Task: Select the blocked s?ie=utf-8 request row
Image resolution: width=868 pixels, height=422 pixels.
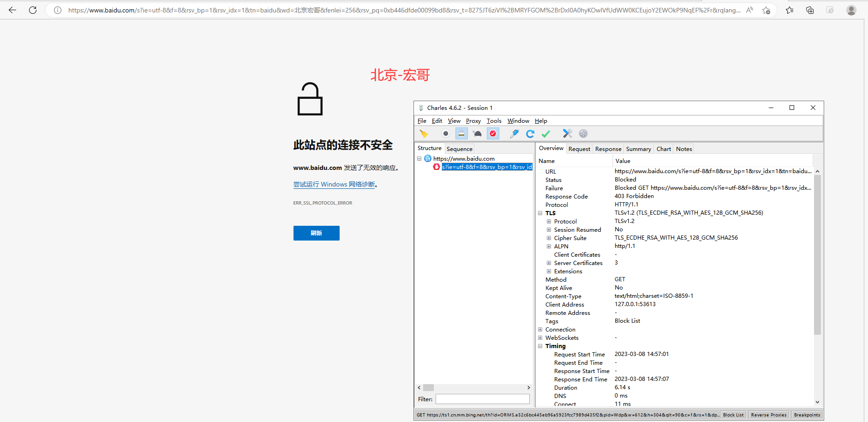Action: [487, 167]
